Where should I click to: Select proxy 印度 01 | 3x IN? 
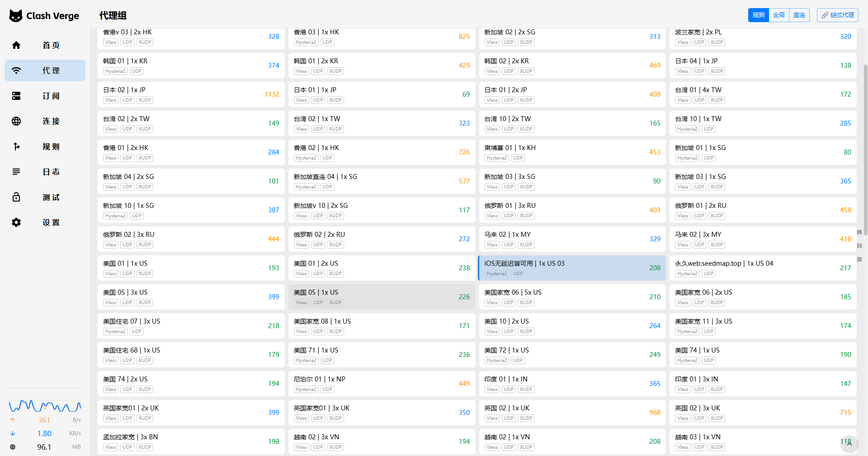tap(763, 384)
